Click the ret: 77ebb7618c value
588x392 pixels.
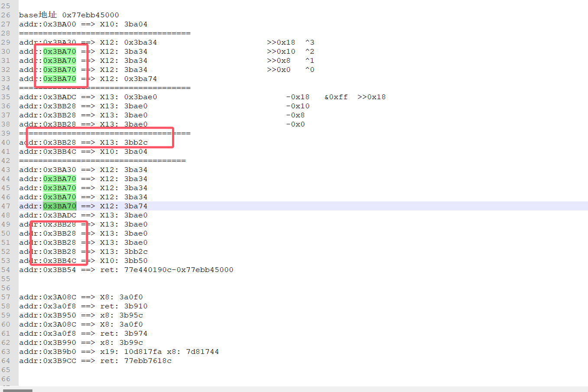pyautogui.click(x=136, y=361)
